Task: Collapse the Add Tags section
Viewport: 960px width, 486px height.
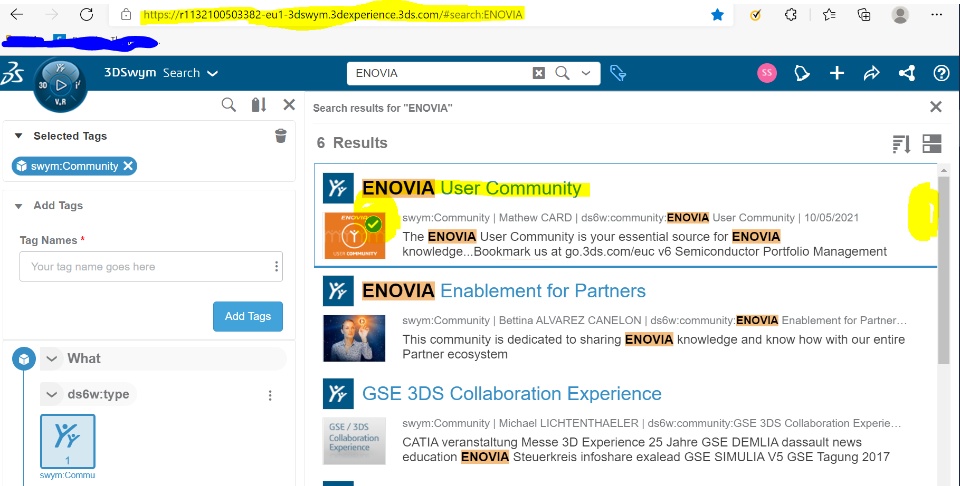Action: [18, 206]
